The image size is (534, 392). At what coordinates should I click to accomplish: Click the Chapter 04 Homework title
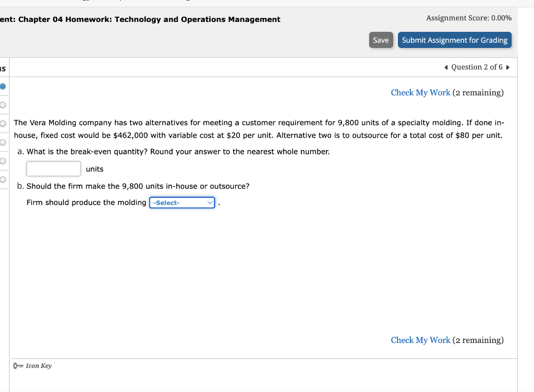pos(140,19)
